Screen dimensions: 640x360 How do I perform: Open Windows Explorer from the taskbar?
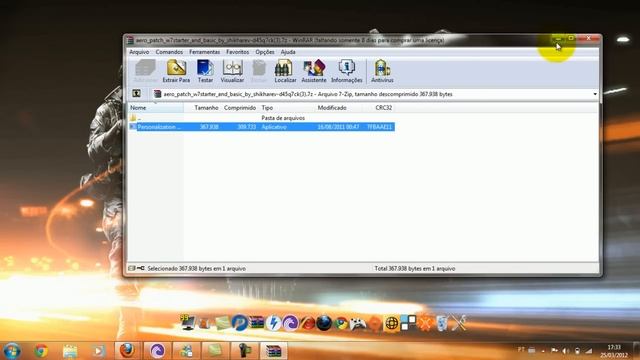[70, 351]
